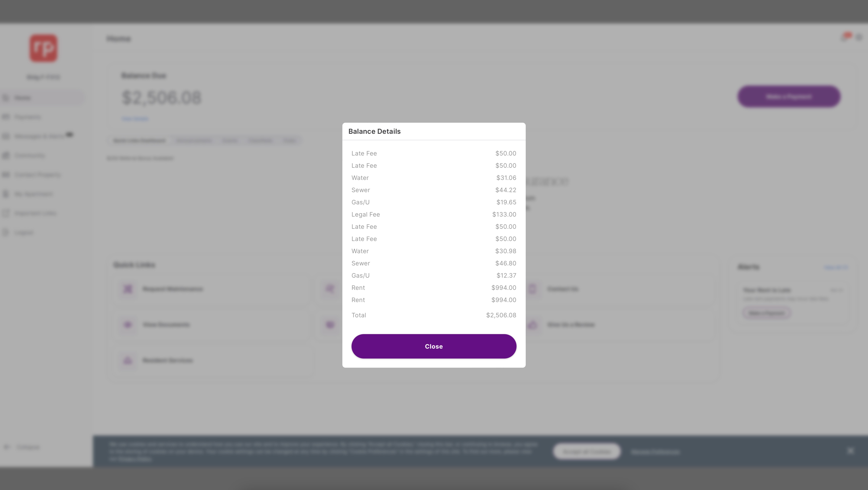Switch to the Events tab

(x=230, y=140)
